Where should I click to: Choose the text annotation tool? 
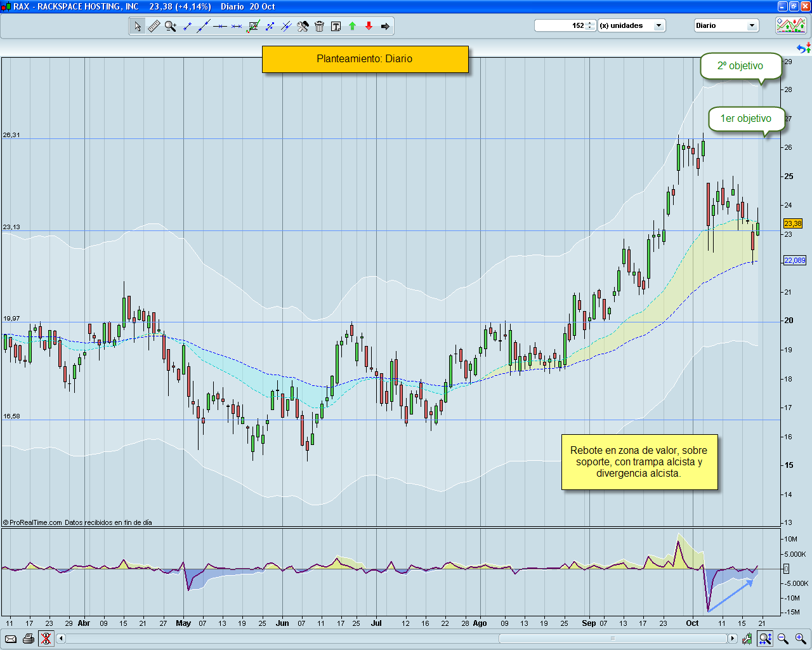[336, 26]
